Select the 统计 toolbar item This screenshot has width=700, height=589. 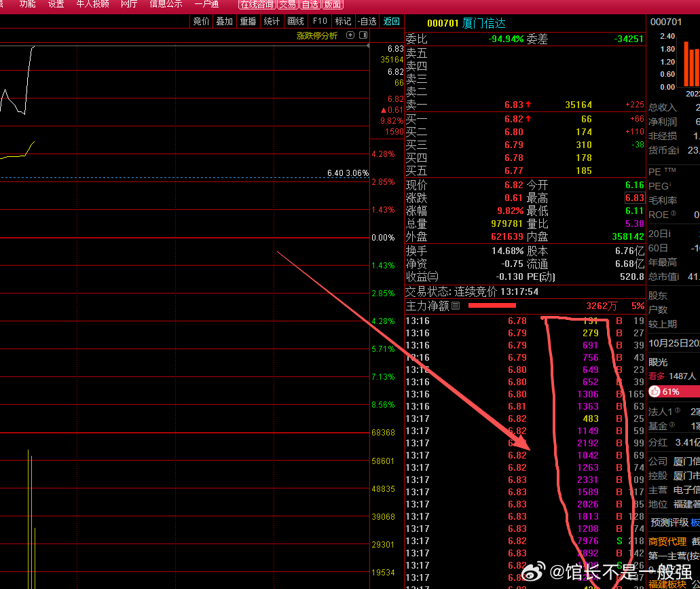[272, 22]
